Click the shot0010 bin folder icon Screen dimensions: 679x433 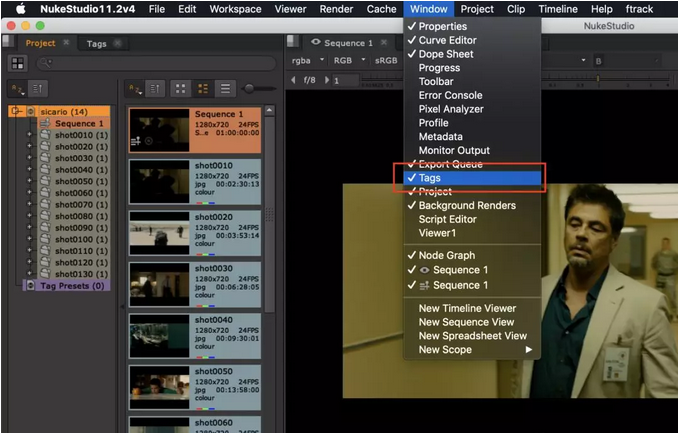pyautogui.click(x=45, y=135)
